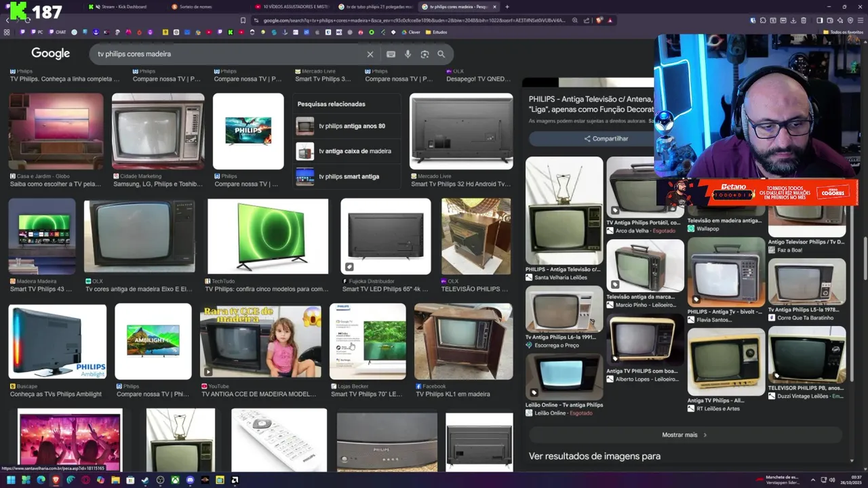
Task: Open the Windows Start menu
Action: click(x=10, y=480)
